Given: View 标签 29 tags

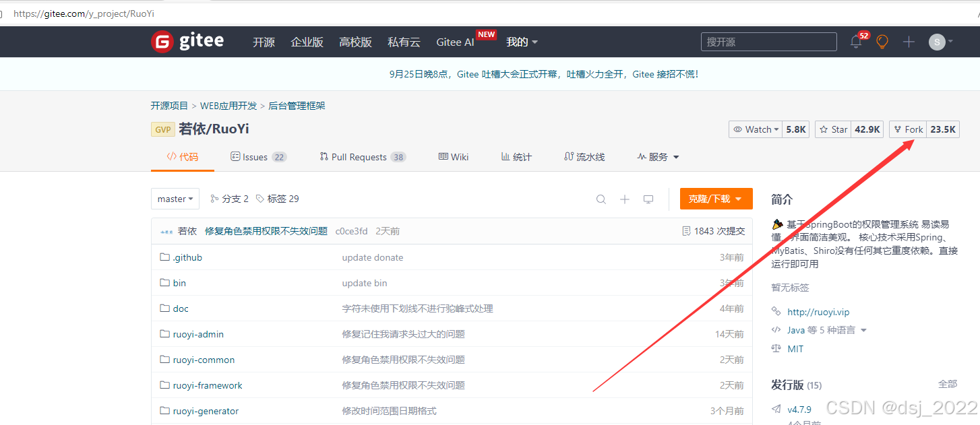Looking at the screenshot, I should (x=278, y=199).
